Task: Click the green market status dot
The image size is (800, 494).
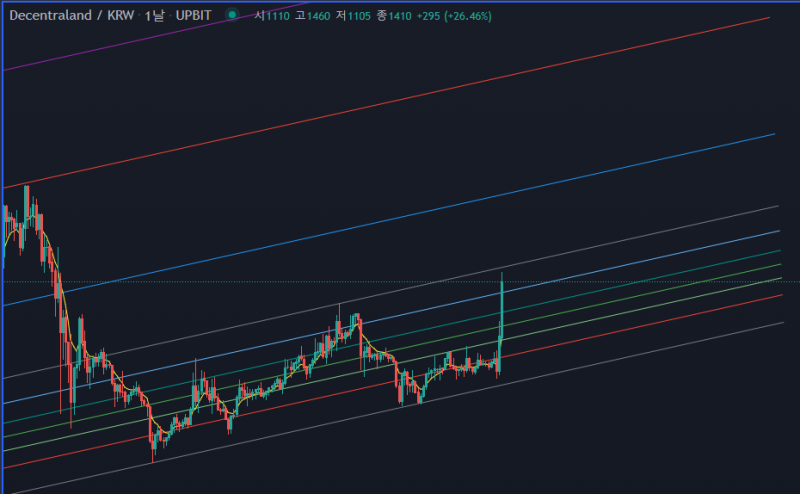Action: [x=232, y=15]
